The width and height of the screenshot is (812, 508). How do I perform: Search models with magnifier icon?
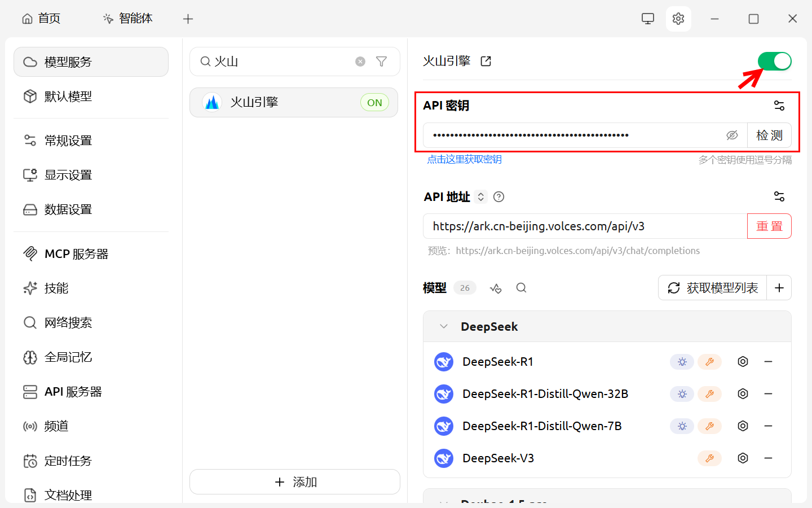[x=521, y=288]
